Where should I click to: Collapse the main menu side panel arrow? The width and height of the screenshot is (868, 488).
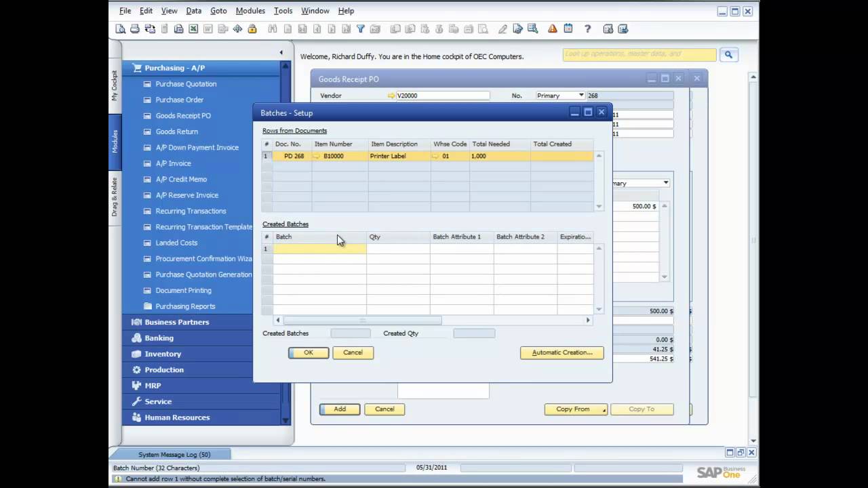[x=281, y=52]
